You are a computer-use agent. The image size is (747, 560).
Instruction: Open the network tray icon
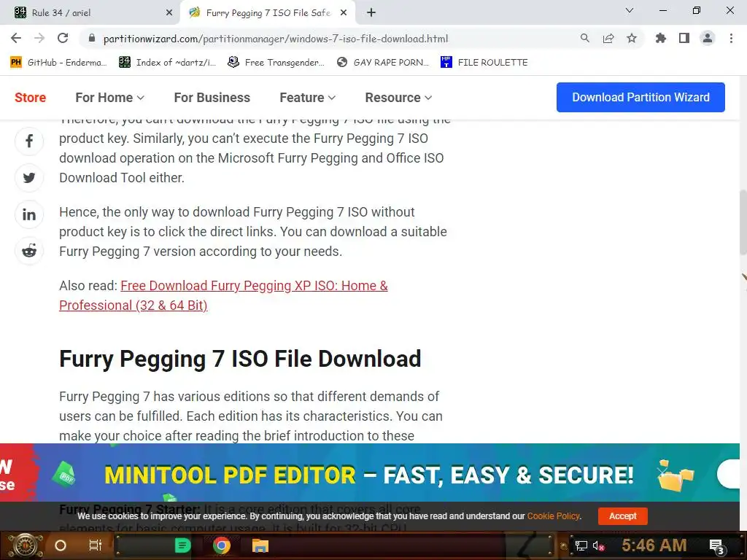click(581, 545)
